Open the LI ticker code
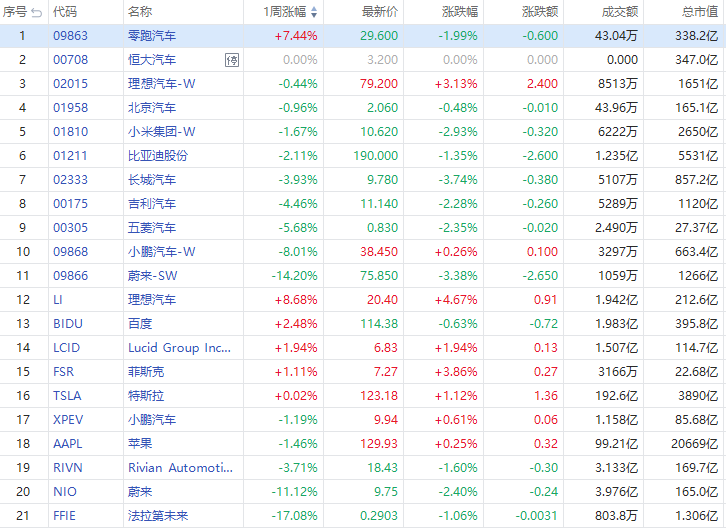 [58, 300]
